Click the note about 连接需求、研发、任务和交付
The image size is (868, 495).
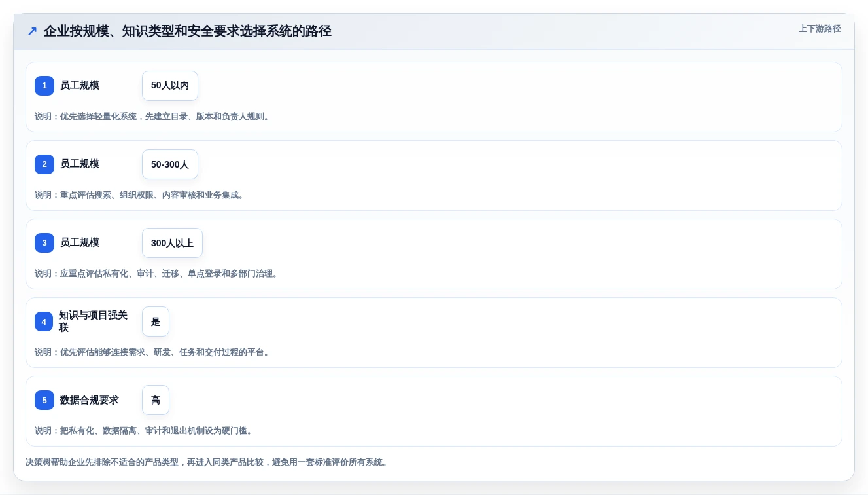pos(152,352)
